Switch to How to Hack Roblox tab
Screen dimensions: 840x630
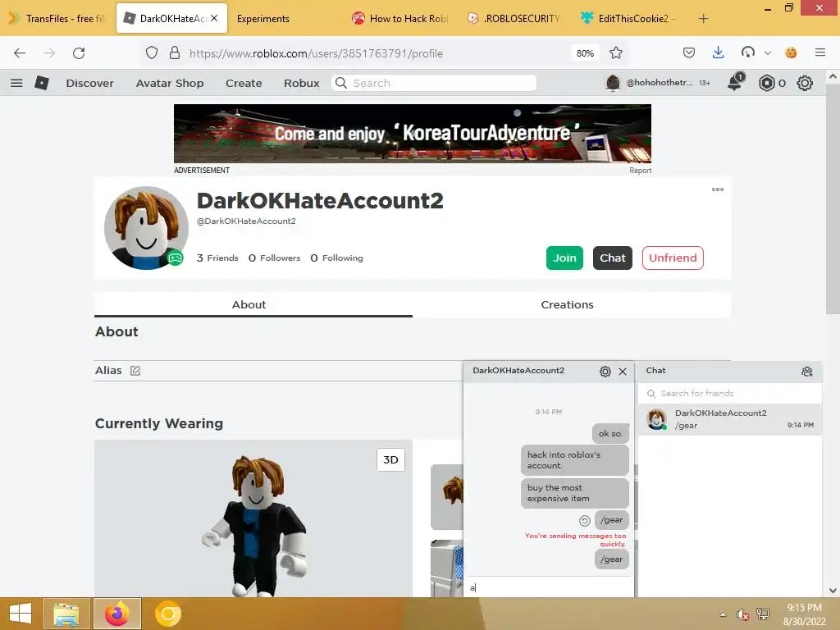click(401, 18)
